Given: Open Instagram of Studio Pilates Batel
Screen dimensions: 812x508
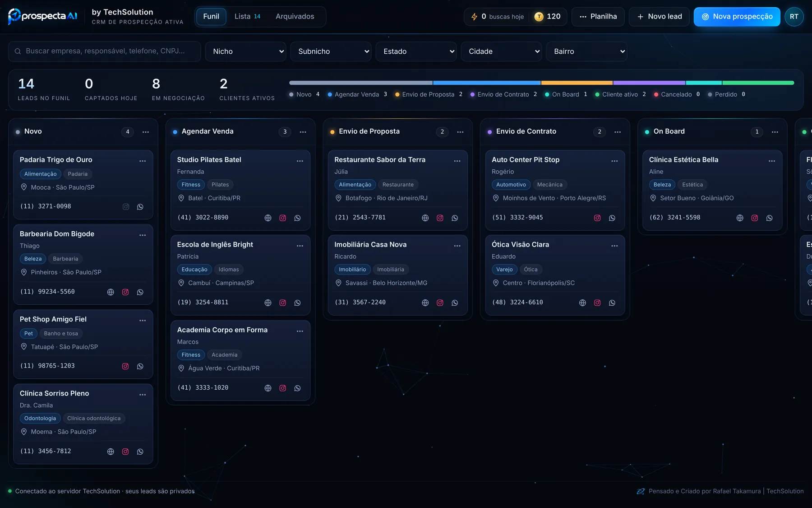Looking at the screenshot, I should tap(283, 218).
